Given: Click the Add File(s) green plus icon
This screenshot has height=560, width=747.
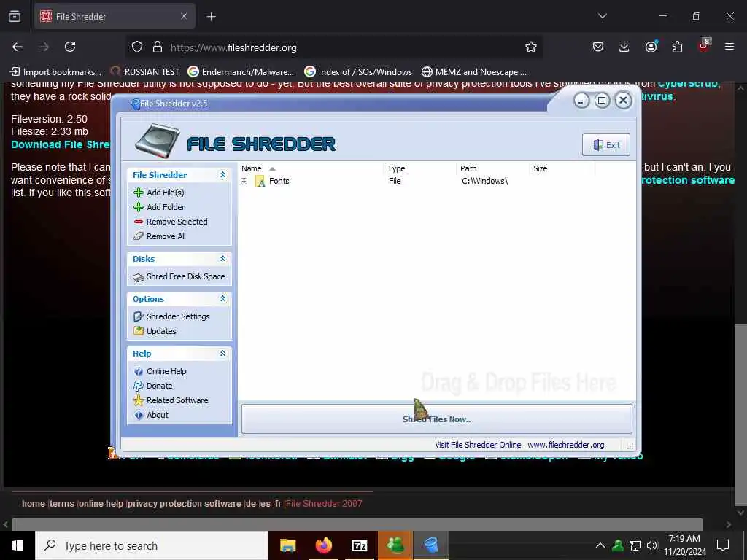Looking at the screenshot, I should click(x=139, y=192).
